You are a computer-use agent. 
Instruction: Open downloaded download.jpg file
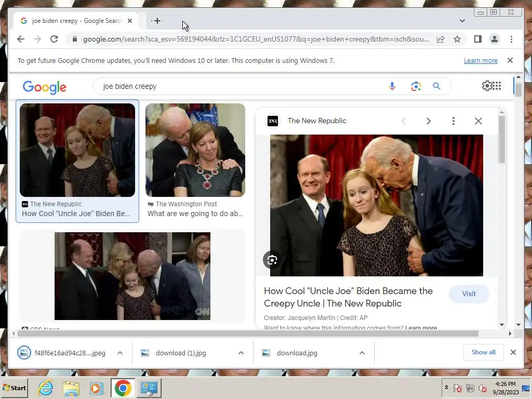[x=290, y=353]
